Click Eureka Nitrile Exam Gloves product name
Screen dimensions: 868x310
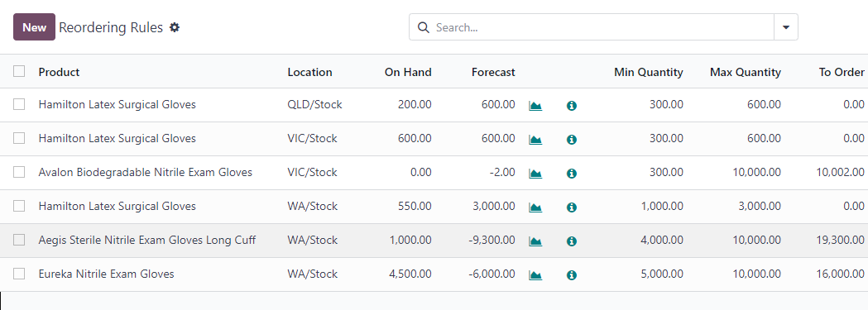(x=106, y=274)
